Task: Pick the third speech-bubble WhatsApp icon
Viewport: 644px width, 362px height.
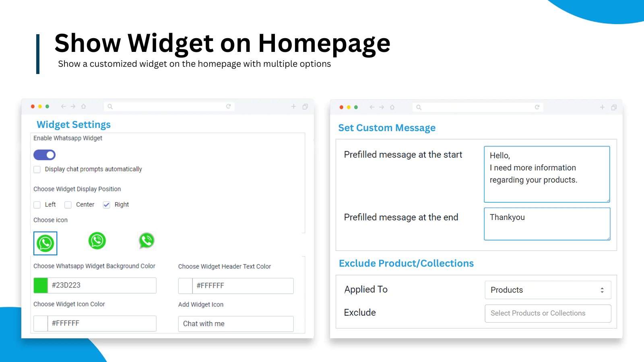Action: coord(147,241)
